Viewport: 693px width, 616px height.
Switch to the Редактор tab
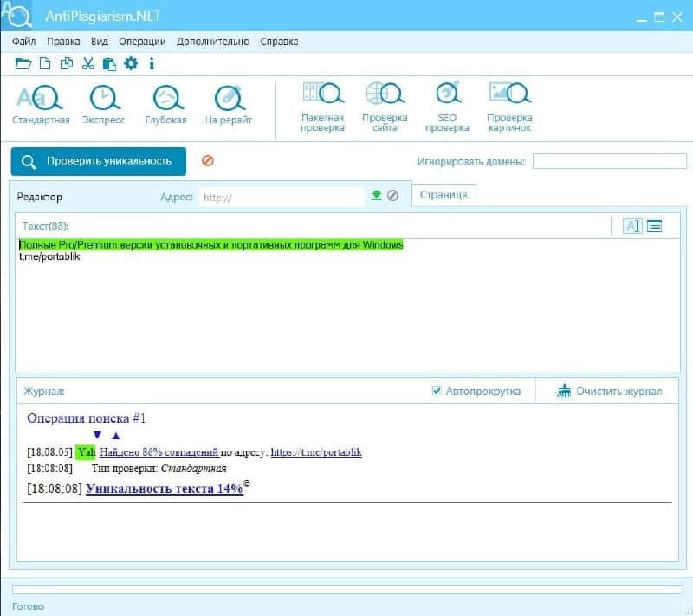coord(39,197)
